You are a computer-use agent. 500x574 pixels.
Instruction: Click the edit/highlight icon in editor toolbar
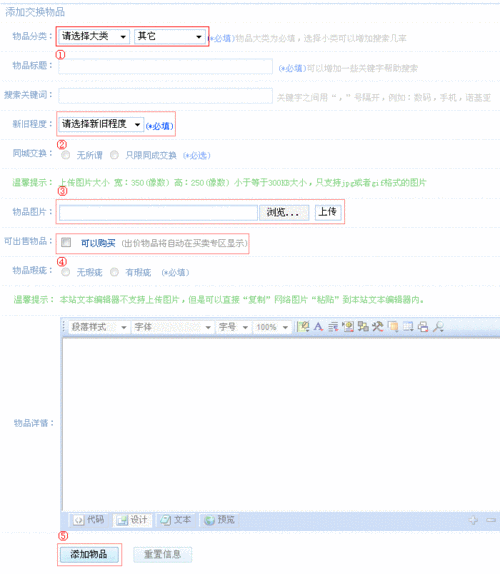(303, 327)
